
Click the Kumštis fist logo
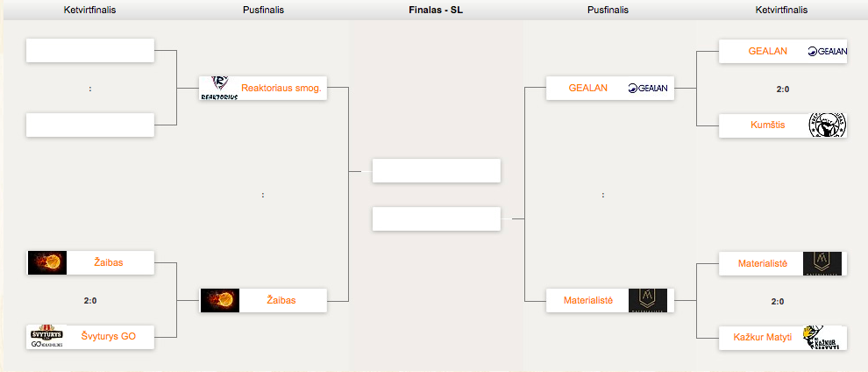click(x=828, y=125)
